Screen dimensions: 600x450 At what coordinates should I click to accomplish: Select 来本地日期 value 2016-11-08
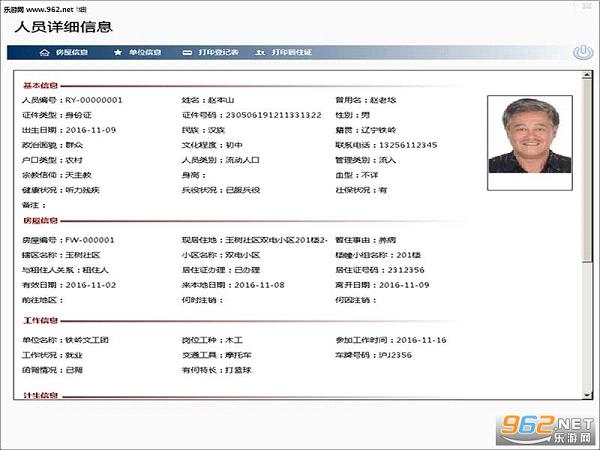[259, 285]
